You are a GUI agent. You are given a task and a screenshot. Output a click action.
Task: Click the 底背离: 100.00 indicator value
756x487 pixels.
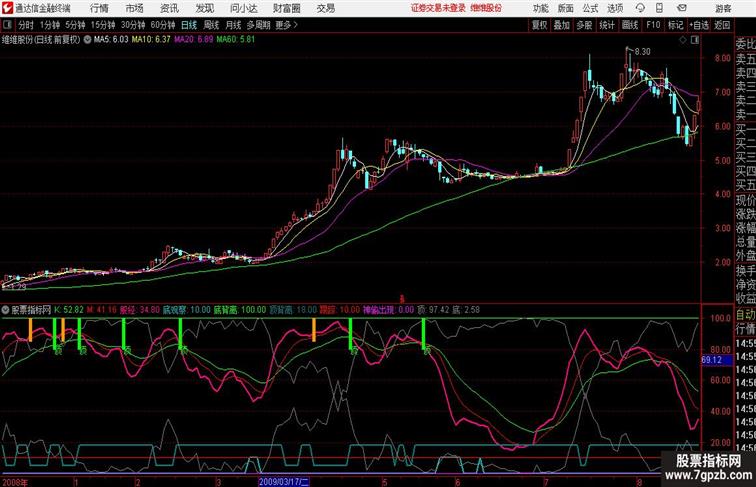(240, 310)
